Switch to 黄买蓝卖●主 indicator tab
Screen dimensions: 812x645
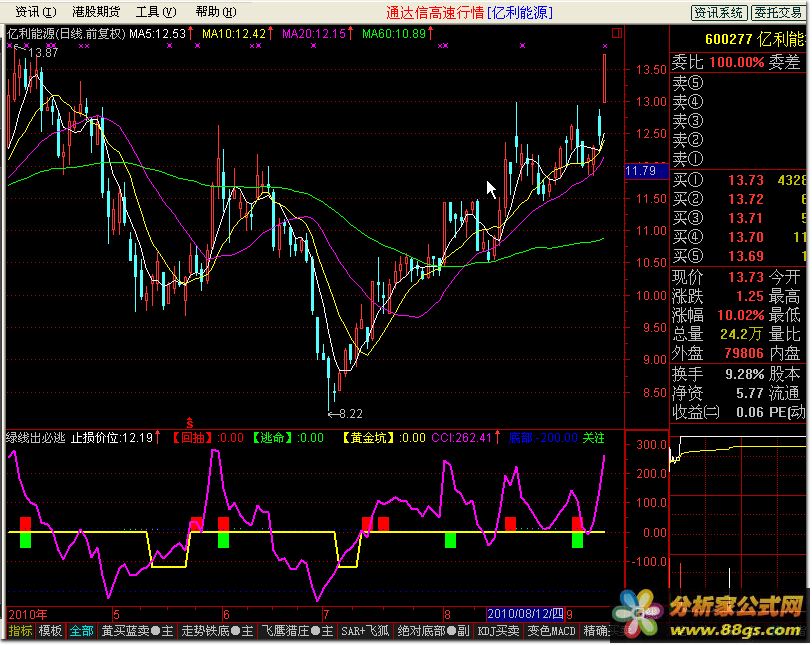coord(137,631)
